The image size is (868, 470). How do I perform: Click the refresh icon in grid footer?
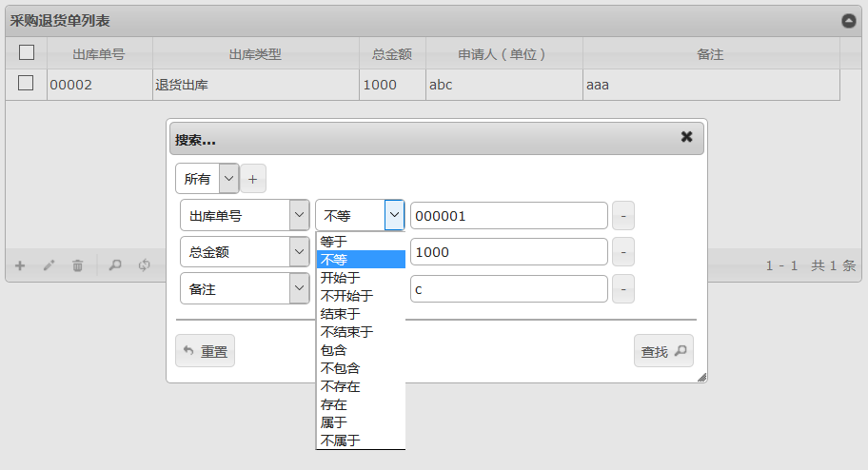point(145,265)
